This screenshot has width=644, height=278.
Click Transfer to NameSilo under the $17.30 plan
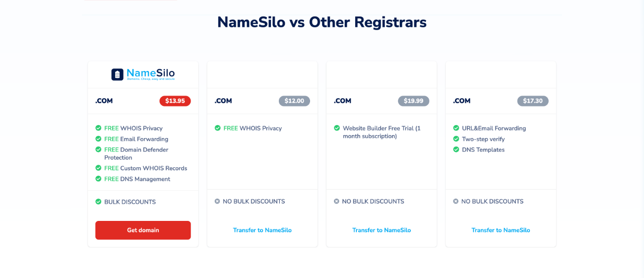pyautogui.click(x=501, y=230)
